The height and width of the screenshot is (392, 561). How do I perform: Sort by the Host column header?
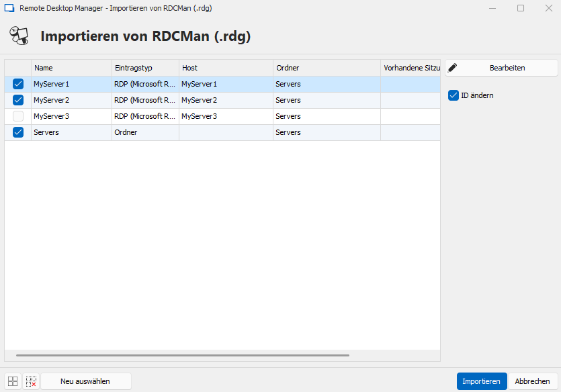[x=226, y=68]
